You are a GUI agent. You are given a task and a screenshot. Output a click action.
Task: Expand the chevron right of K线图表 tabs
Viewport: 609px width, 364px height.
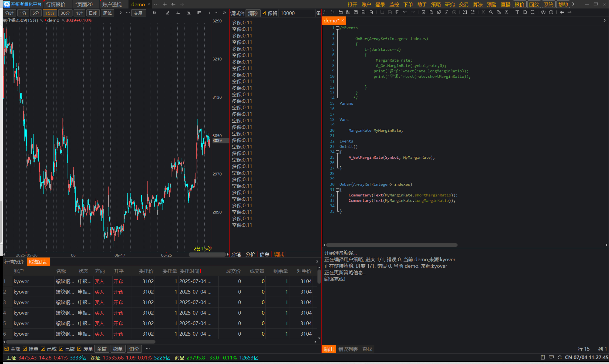tap(317, 262)
